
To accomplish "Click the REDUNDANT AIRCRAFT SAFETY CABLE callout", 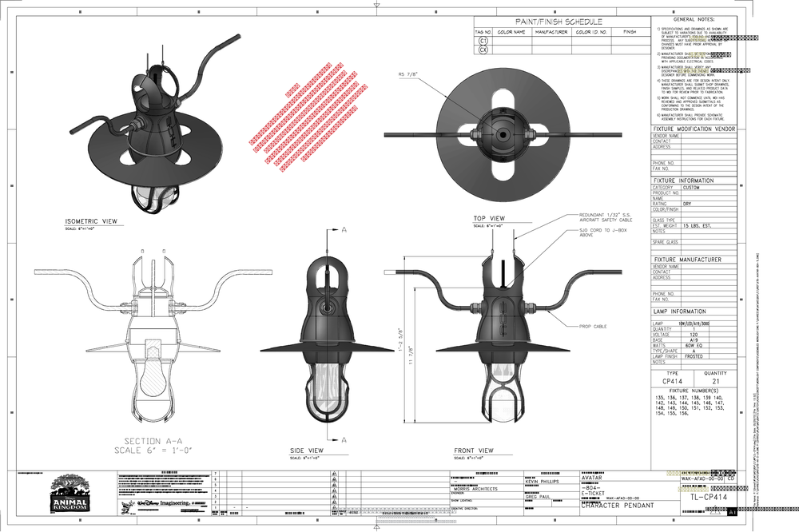I will click(606, 217).
